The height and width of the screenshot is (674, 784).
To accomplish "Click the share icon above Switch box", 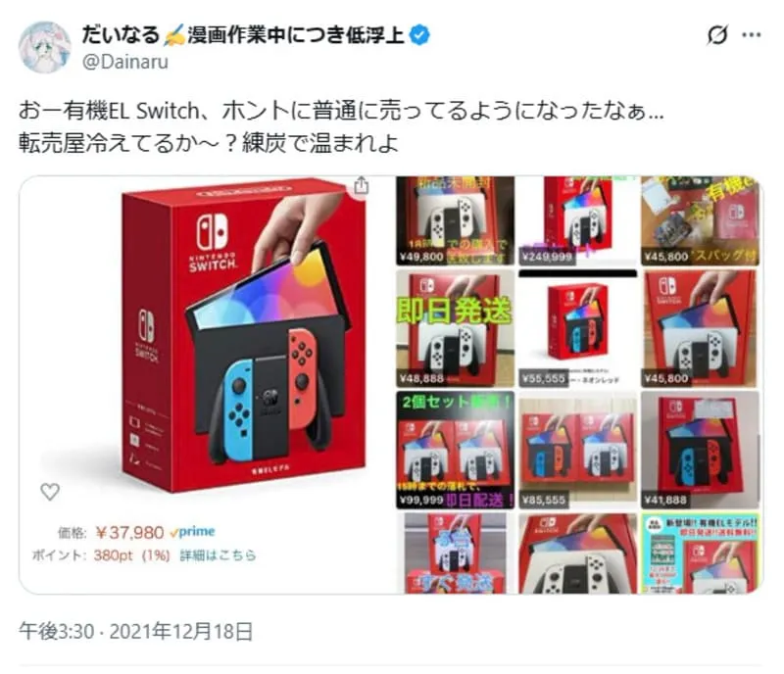I will pyautogui.click(x=361, y=185).
